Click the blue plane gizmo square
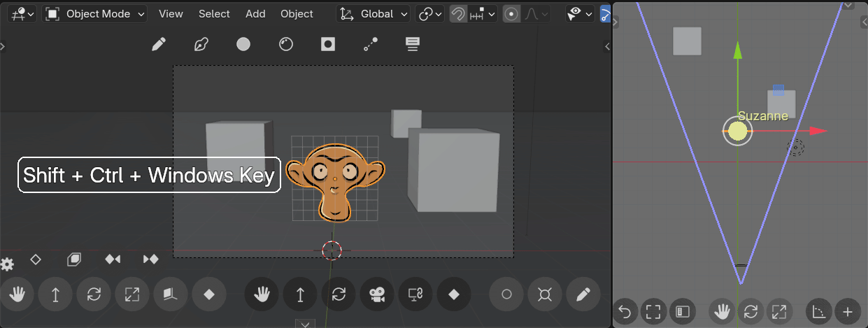Screen dimensions: 868x328 [x=778, y=90]
